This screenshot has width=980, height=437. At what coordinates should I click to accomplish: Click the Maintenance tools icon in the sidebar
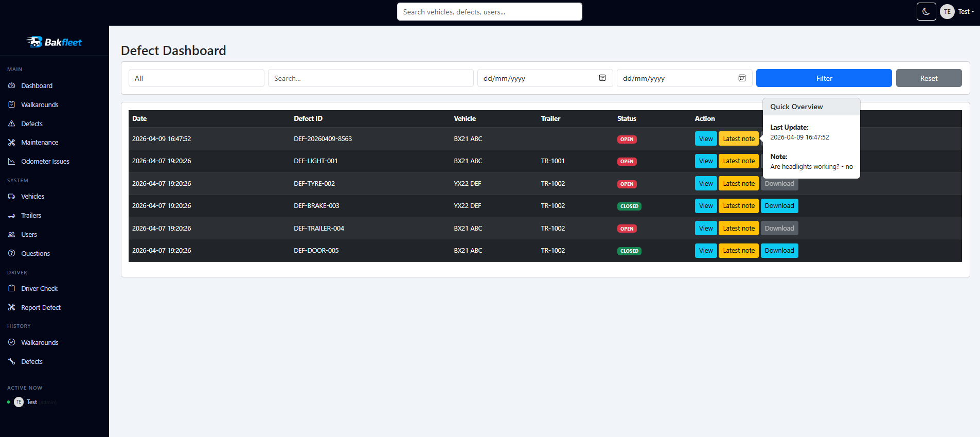click(12, 142)
